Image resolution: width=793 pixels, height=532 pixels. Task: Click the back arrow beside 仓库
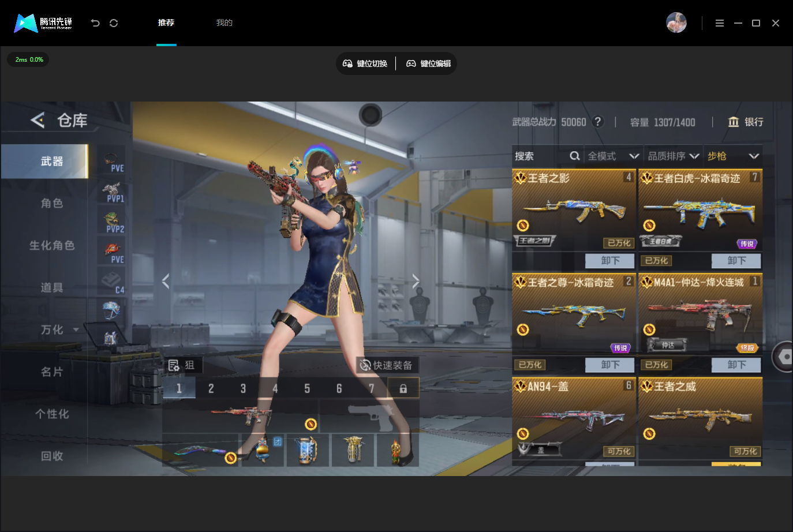(38, 120)
